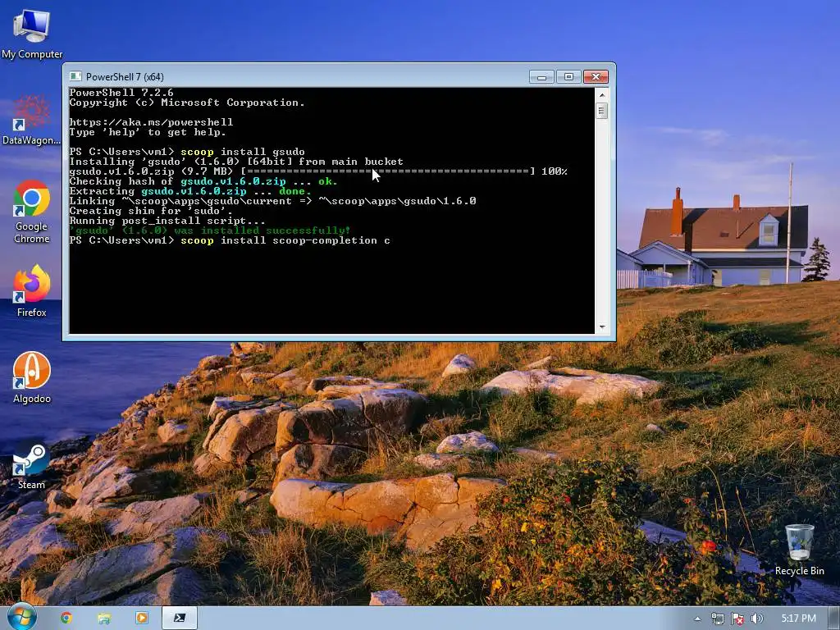This screenshot has width=840, height=630.
Task: Open the DataWagon shortcut on desktop
Action: [x=32, y=120]
